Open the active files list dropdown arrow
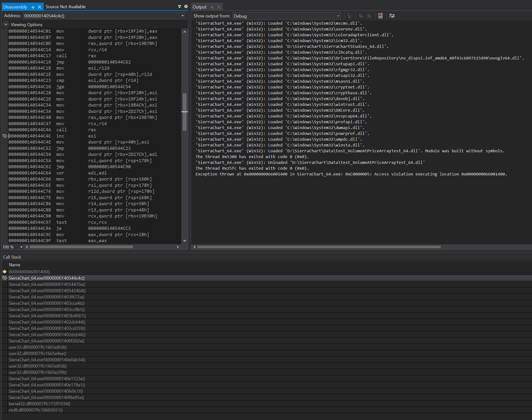Viewport: 532px width, 420px height. point(180,7)
